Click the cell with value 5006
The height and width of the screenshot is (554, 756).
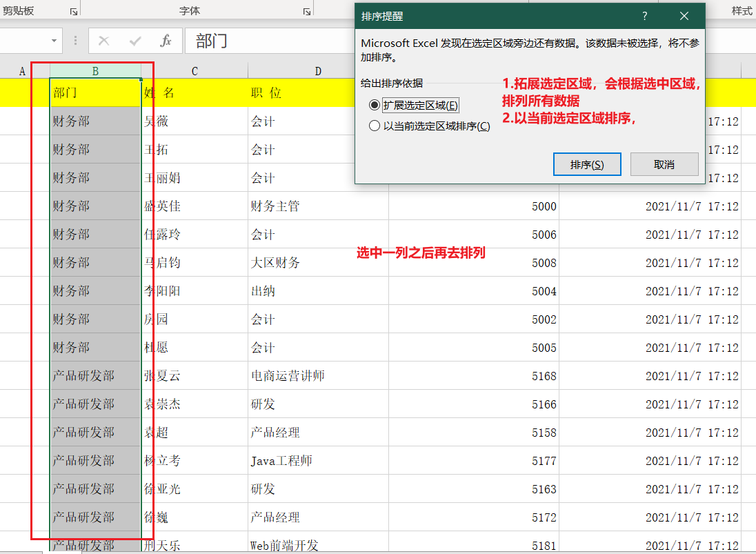tap(474, 235)
